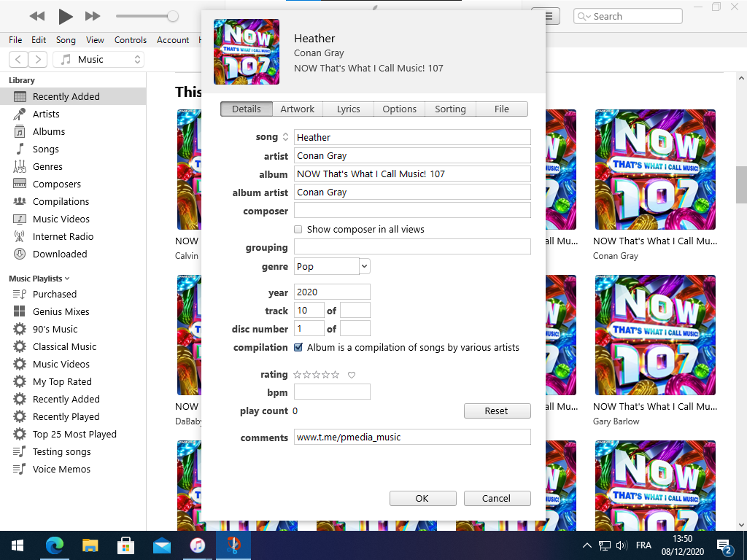Open the Albums library view
The width and height of the screenshot is (747, 560).
[x=73, y=131]
